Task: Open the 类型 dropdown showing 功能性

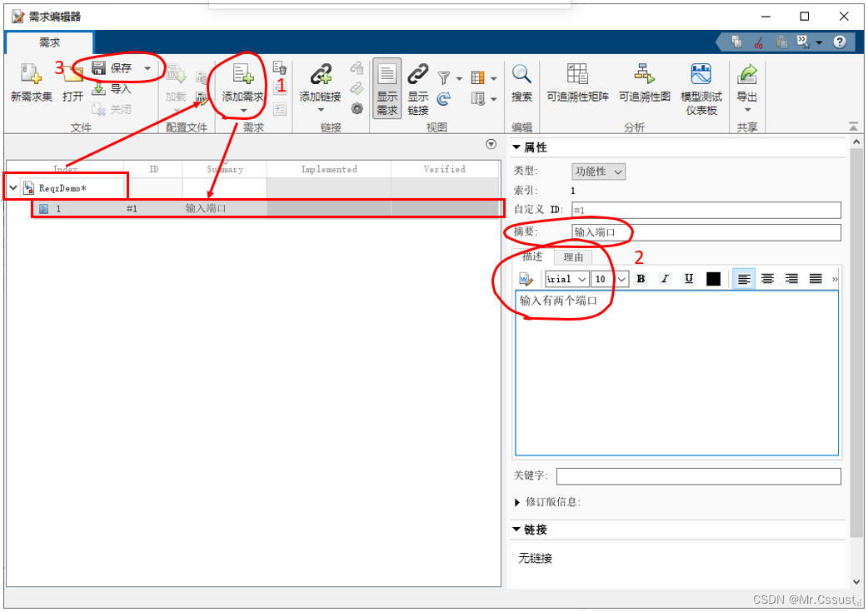Action: 598,172
